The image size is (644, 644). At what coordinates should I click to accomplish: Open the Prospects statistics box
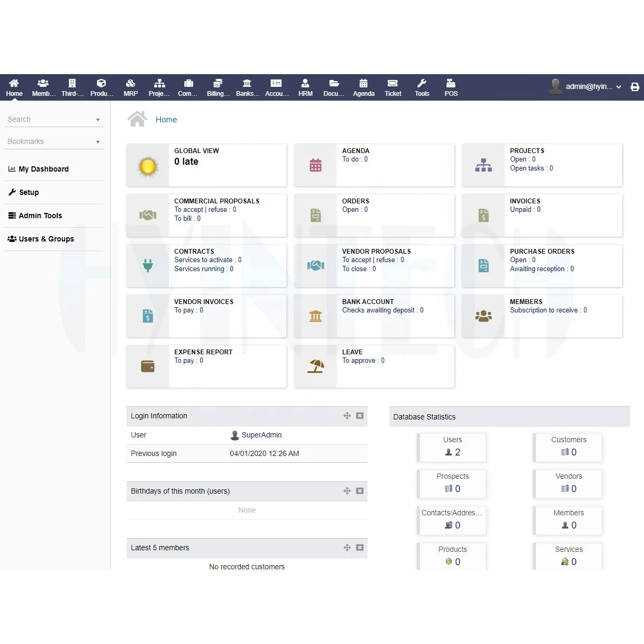pos(452,483)
